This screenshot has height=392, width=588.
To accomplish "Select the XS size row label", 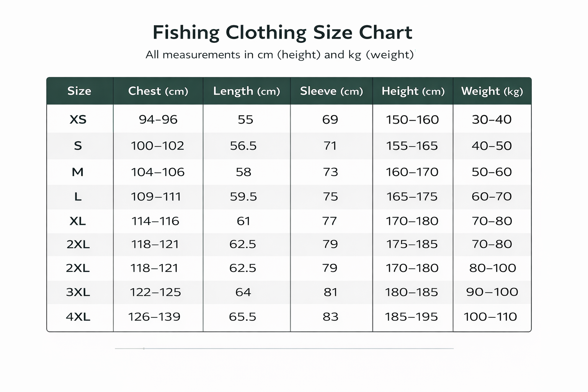I will pyautogui.click(x=78, y=120).
